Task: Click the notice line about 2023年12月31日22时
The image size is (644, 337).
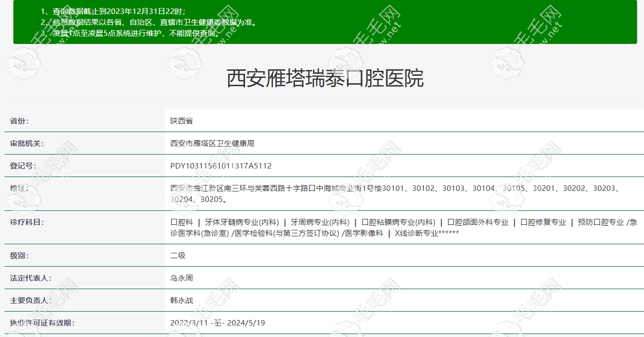Action: 113,11
